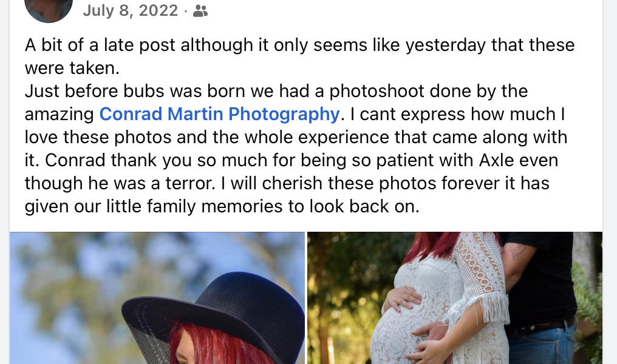Image resolution: width=617 pixels, height=364 pixels.
Task: Open the July 8, 2022 post timestamp
Action: point(130,10)
